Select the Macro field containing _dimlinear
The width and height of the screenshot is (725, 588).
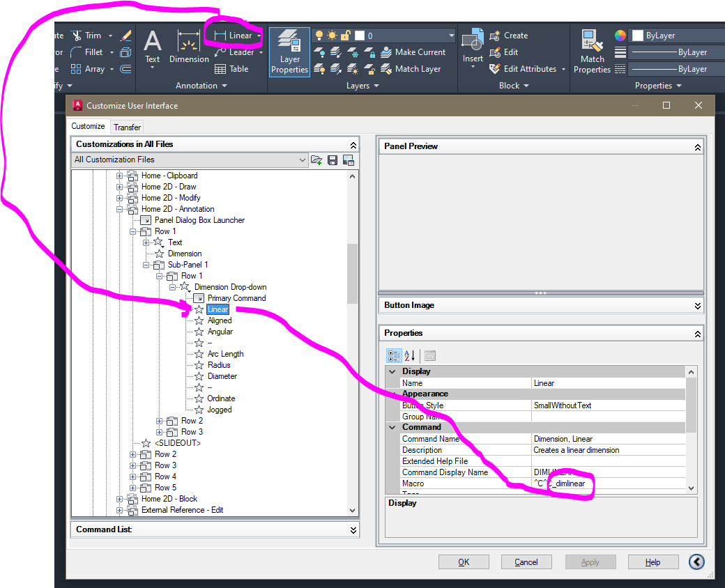(606, 483)
